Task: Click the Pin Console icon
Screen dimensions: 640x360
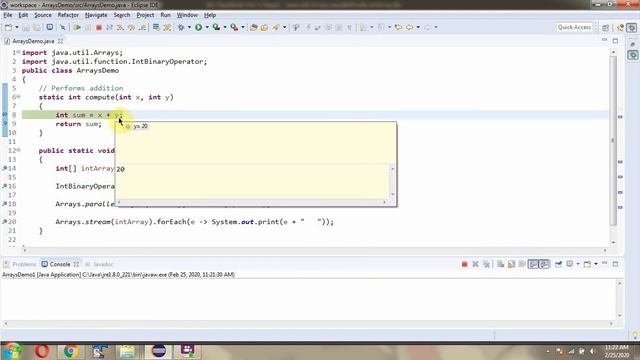Action: (x=558, y=264)
